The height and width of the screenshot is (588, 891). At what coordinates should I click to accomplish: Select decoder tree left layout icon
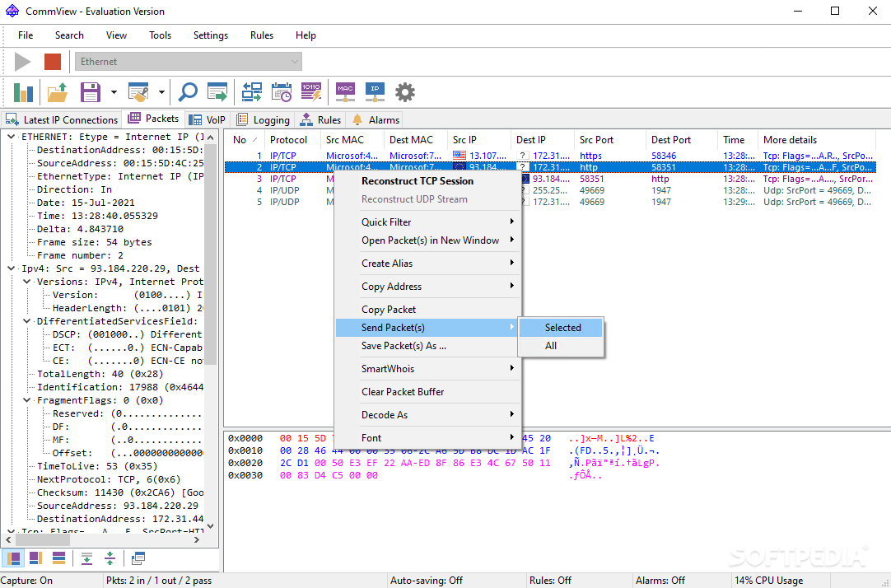14,558
